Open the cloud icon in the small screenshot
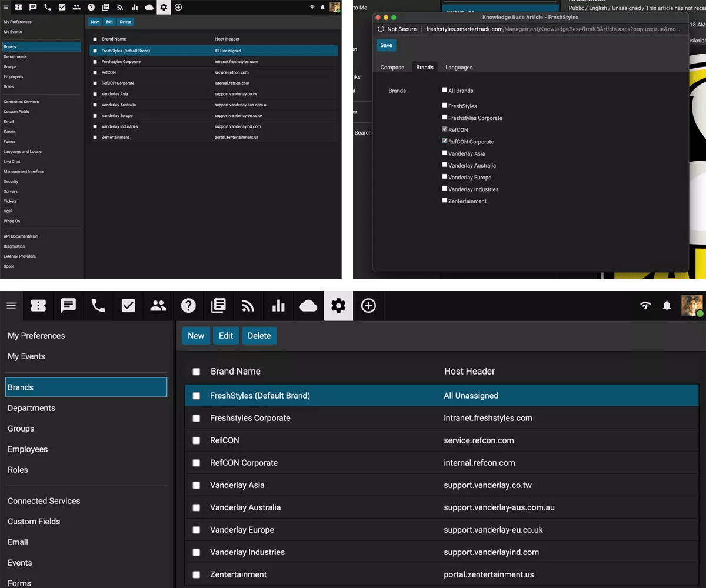The width and height of the screenshot is (706, 588). click(149, 7)
